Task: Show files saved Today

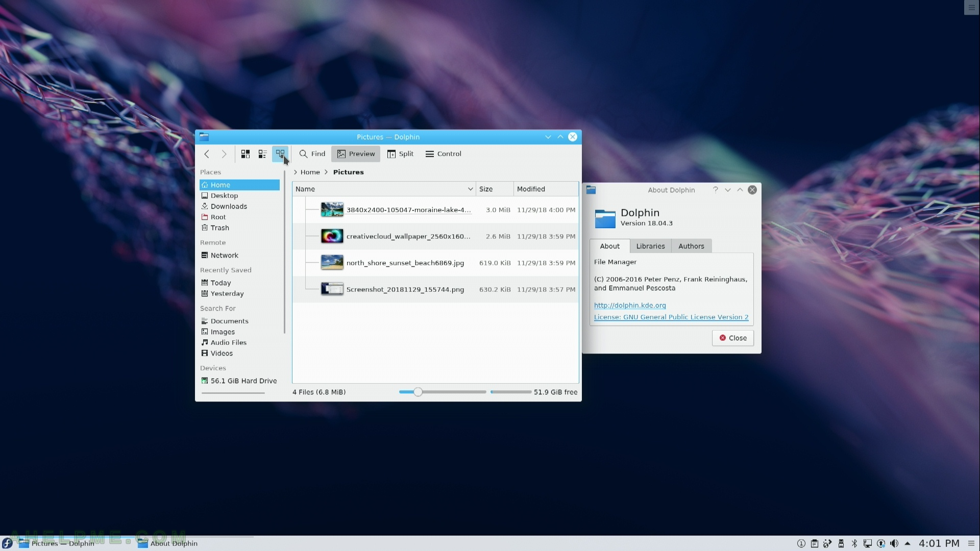Action: click(x=239, y=283)
